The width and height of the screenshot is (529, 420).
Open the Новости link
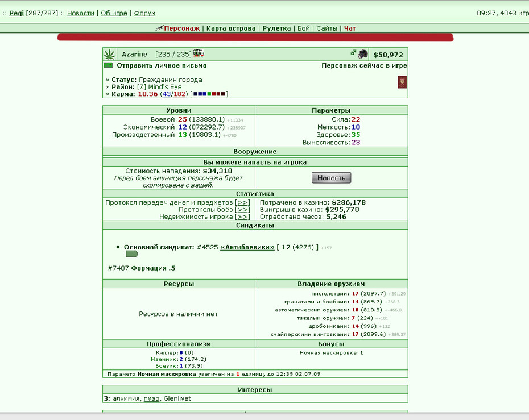click(x=81, y=13)
